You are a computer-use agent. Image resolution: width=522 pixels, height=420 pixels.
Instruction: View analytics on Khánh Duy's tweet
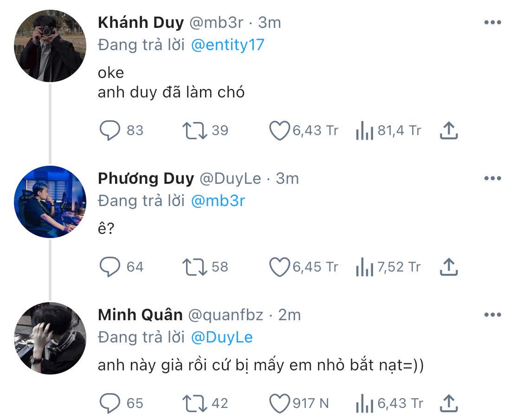click(364, 130)
